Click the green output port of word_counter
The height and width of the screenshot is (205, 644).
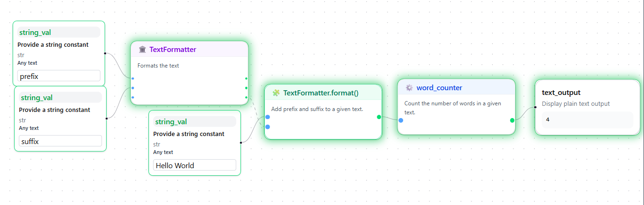[x=512, y=120]
